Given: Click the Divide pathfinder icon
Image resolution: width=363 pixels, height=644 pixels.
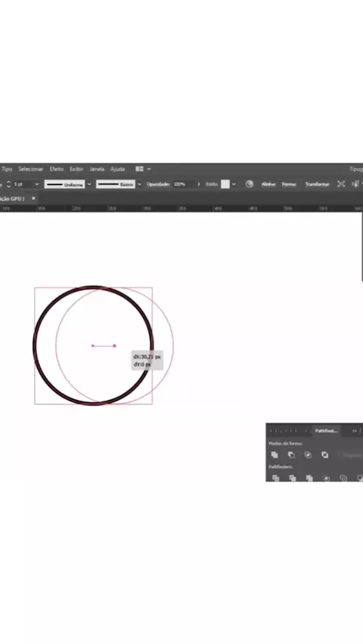Looking at the screenshot, I should tap(276, 478).
